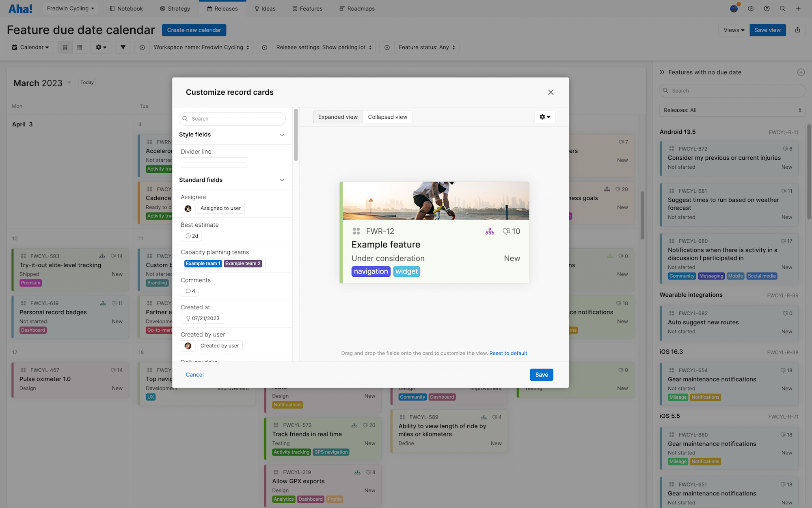Collapse the no due date panel arrows
The height and width of the screenshot is (508, 812).
click(662, 72)
